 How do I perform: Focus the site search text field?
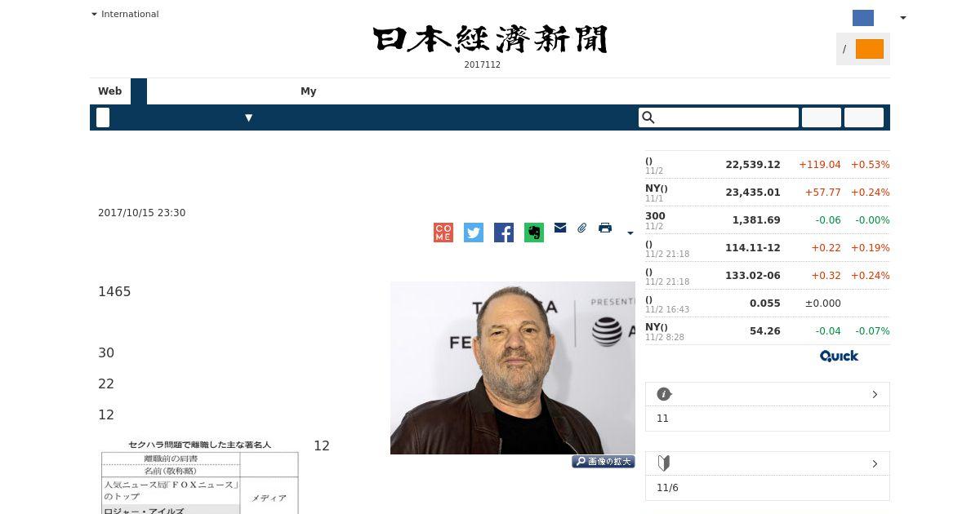[719, 117]
